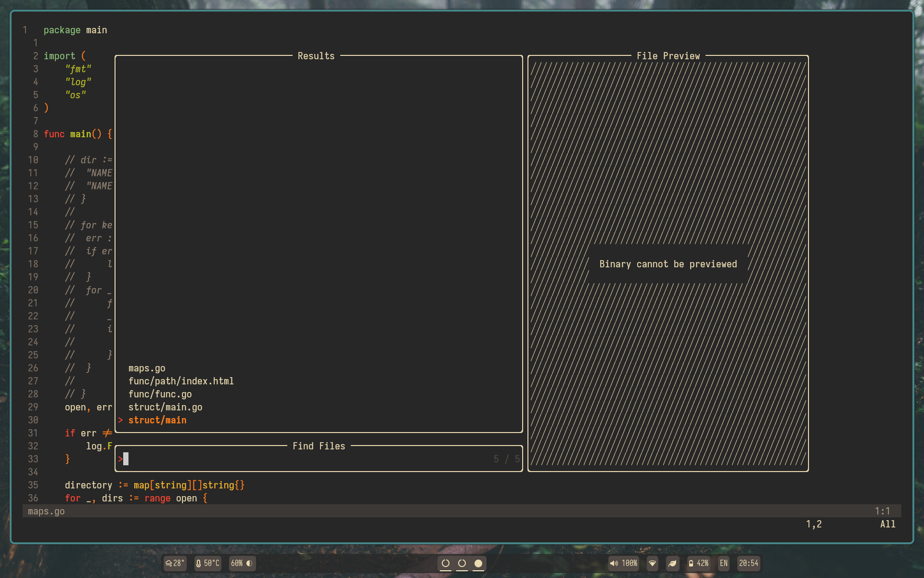Select struct/main.go in the Results list
The width and height of the screenshot is (924, 578).
pos(165,407)
